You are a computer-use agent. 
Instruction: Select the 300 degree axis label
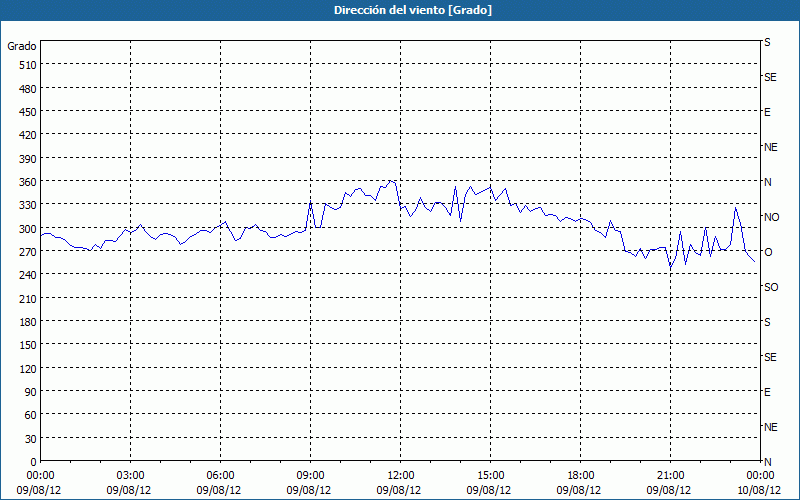28,229
